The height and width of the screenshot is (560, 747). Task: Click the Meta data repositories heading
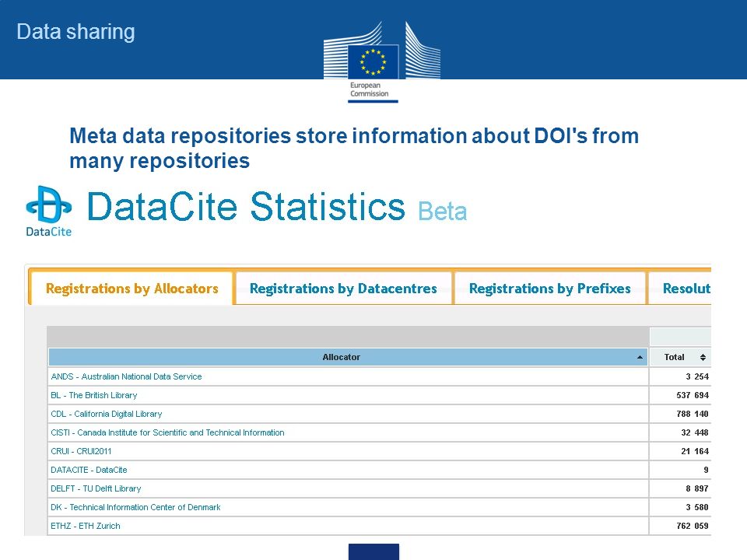click(x=354, y=148)
